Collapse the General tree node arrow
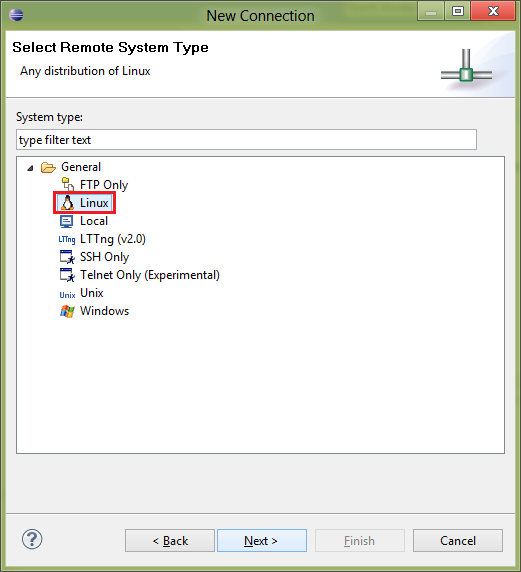The image size is (521, 572). (30, 168)
